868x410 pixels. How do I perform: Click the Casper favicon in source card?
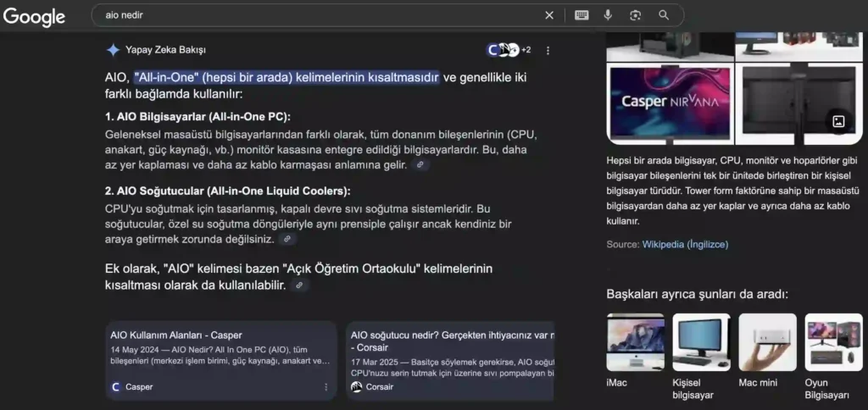(x=115, y=387)
